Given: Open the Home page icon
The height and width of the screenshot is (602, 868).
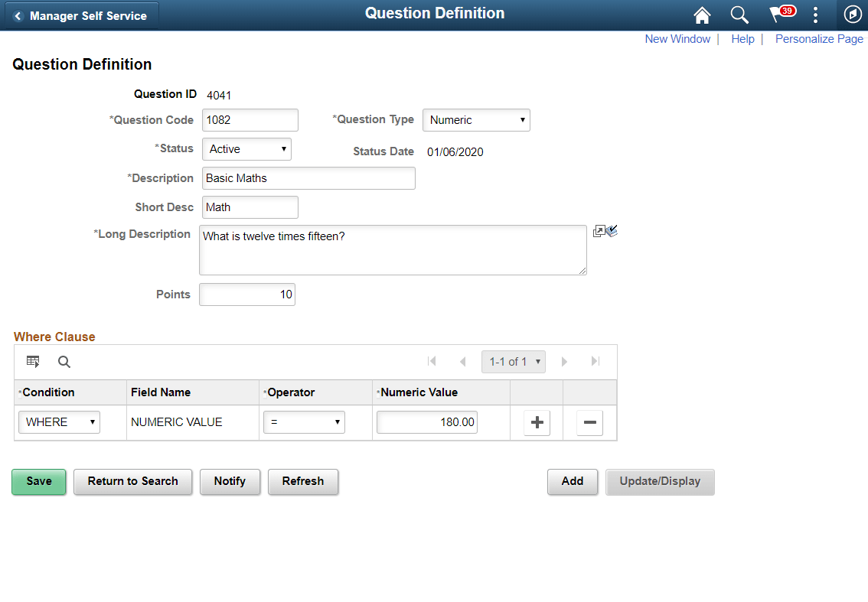Looking at the screenshot, I should coord(701,15).
